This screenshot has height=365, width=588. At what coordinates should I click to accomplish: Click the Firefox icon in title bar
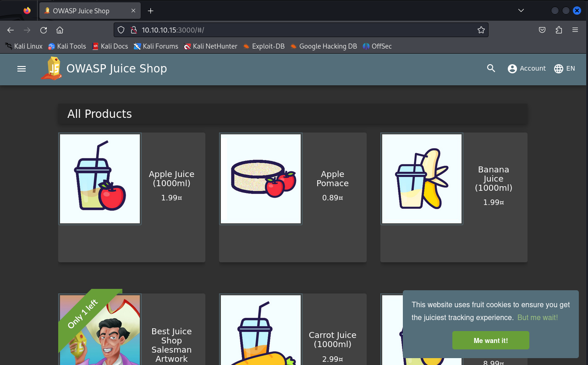(x=27, y=11)
